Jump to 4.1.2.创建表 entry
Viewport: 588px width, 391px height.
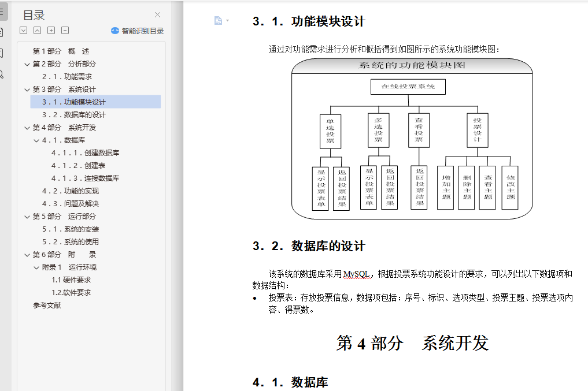[79, 166]
